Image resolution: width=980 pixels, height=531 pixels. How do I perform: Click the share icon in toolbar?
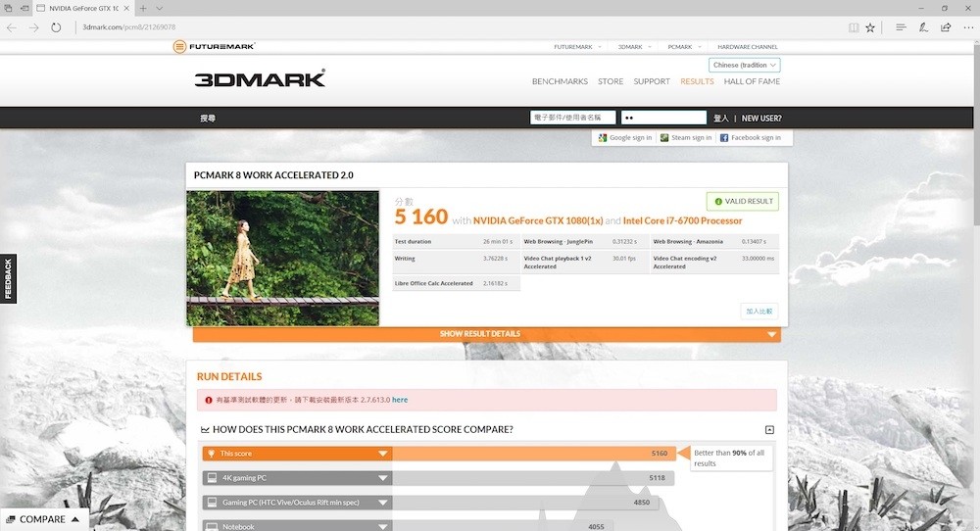(x=946, y=27)
